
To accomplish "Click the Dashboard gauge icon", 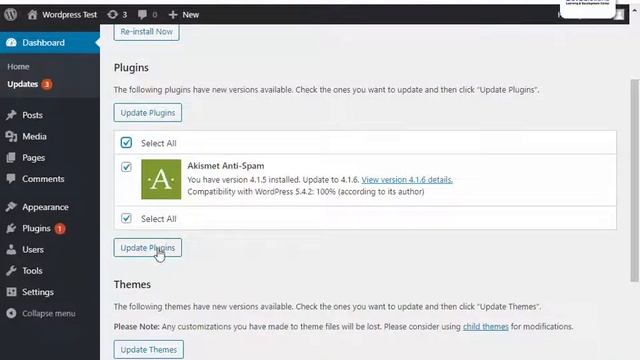I will (x=11, y=42).
